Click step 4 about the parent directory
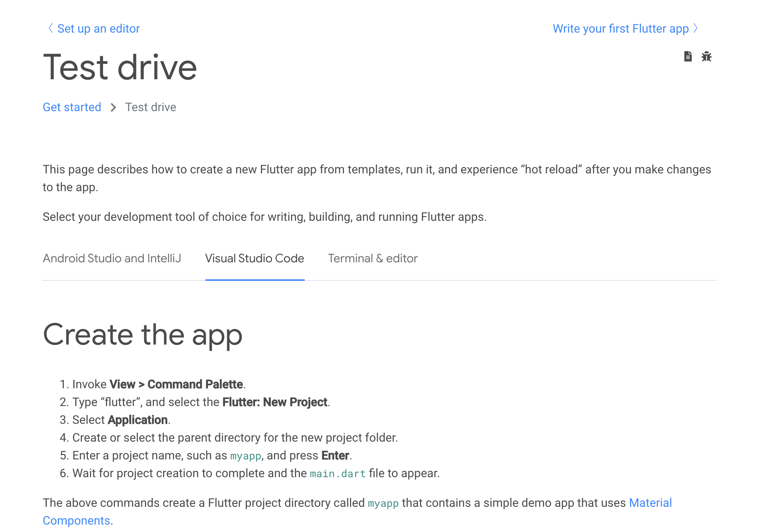 pos(235,438)
